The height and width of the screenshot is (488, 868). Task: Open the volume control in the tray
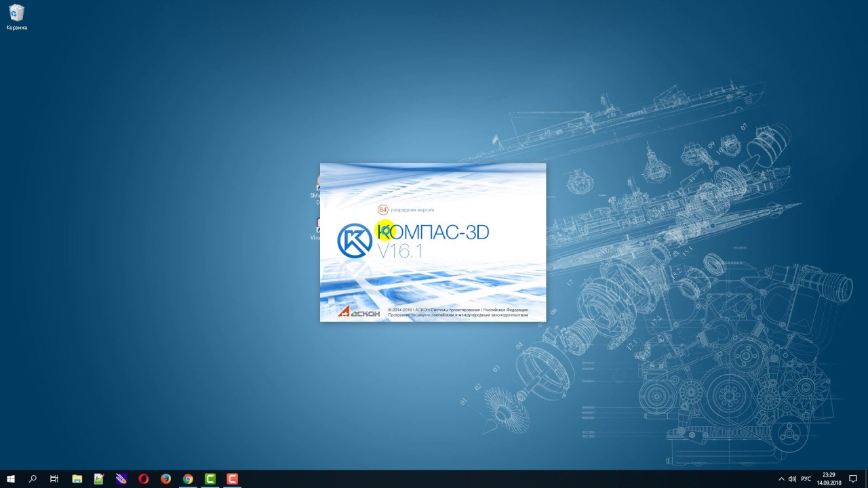[x=792, y=479]
